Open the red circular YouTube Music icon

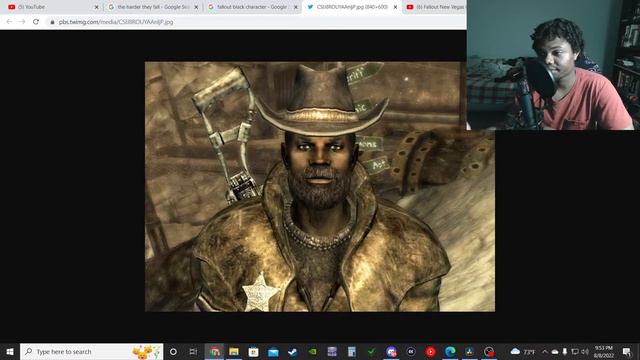(x=430, y=351)
